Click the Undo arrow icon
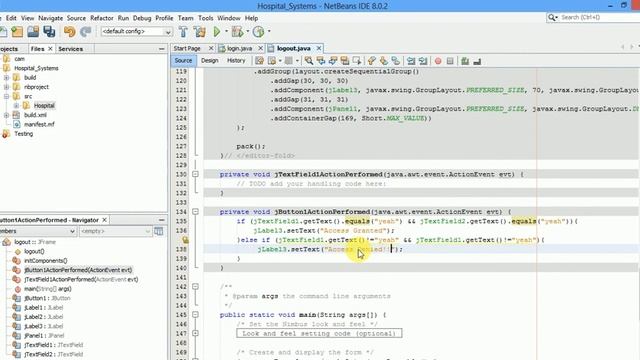The width and height of the screenshot is (640, 360). [69, 31]
